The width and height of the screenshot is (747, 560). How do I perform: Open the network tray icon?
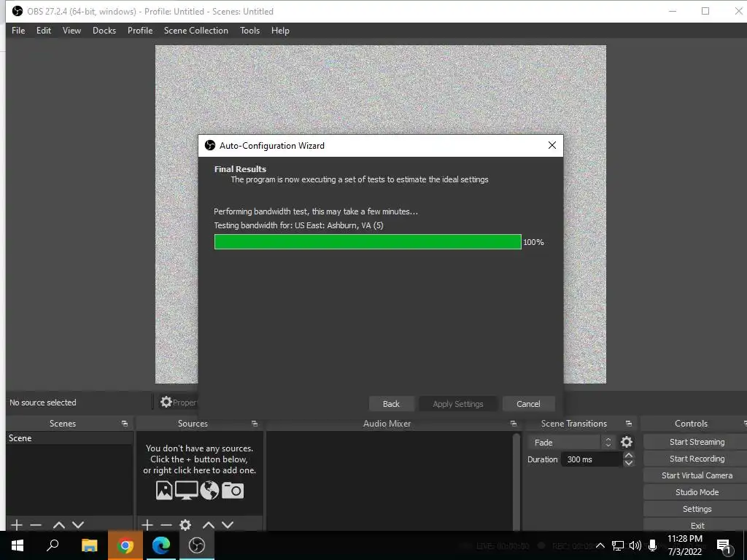tap(618, 545)
